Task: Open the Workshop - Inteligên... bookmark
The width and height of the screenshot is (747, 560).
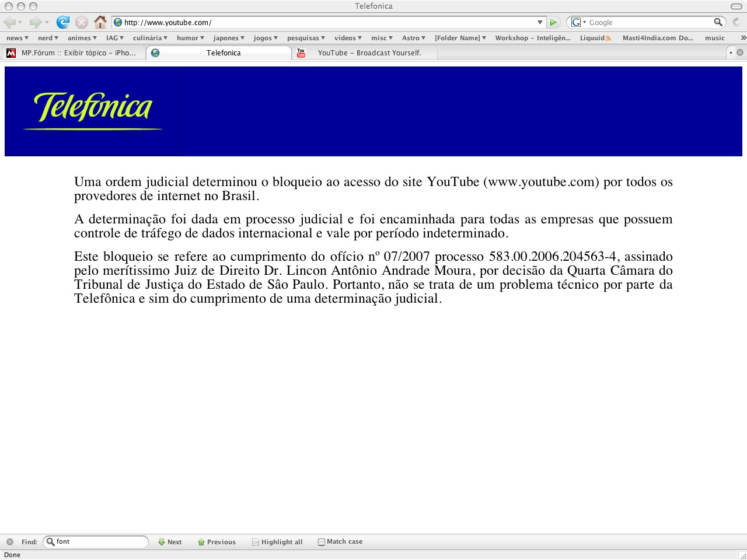Action: point(533,38)
